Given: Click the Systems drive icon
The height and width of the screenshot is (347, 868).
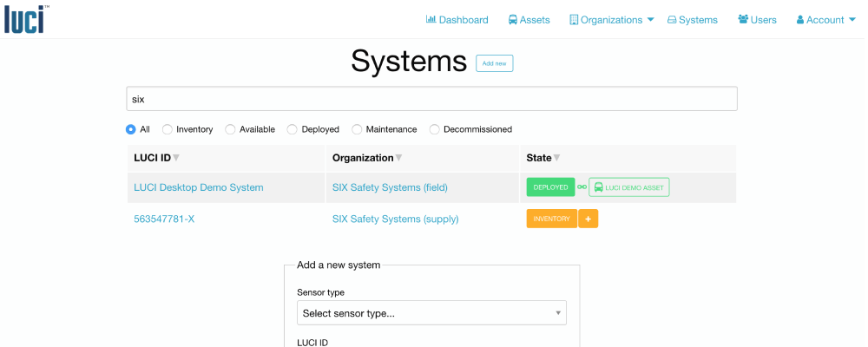Looking at the screenshot, I should (672, 20).
